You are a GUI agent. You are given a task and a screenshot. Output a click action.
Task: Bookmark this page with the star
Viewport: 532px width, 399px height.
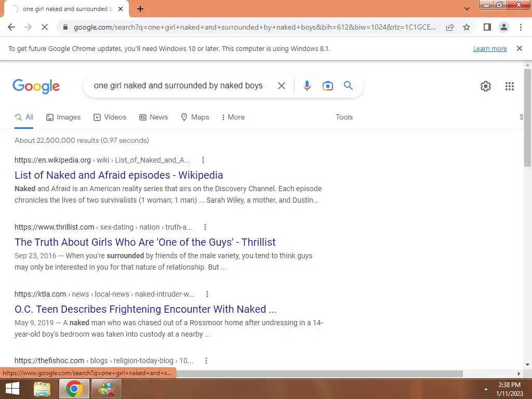[x=467, y=27]
